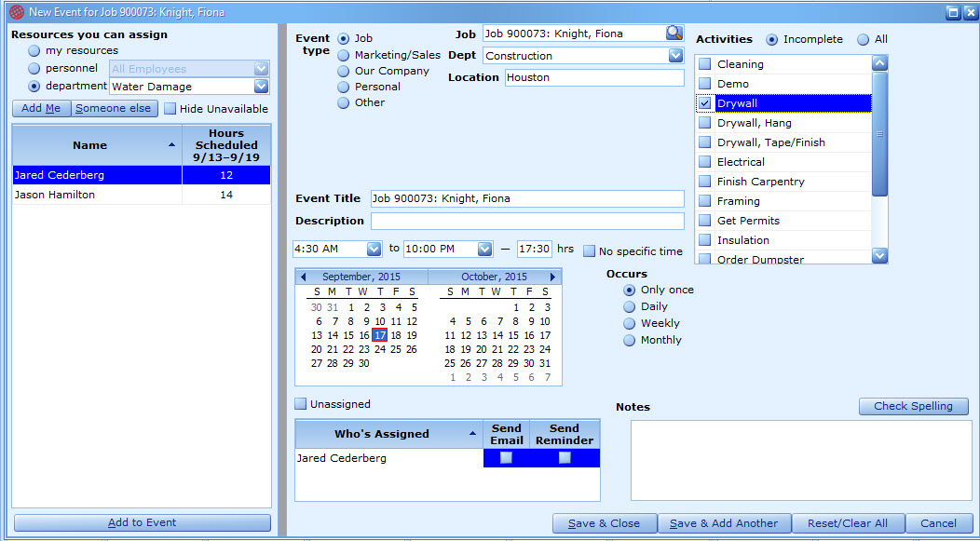Screen dimensions: 980x541
Task: Enable No specific time checkbox
Action: (x=590, y=251)
